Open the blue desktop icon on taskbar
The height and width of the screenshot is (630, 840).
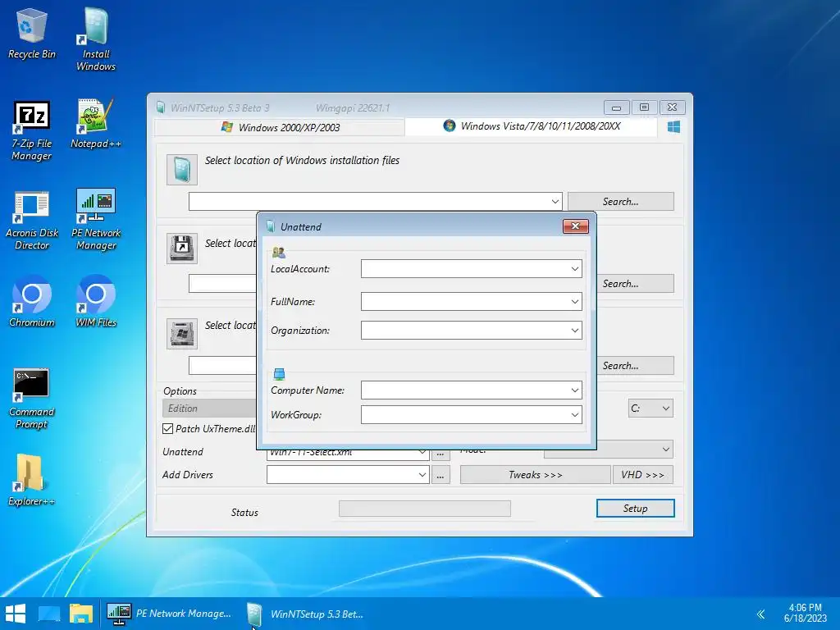click(49, 614)
